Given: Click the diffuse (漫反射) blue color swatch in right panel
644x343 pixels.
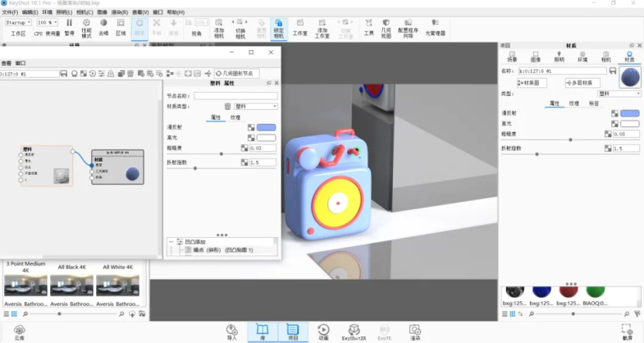Looking at the screenshot, I should click(629, 112).
